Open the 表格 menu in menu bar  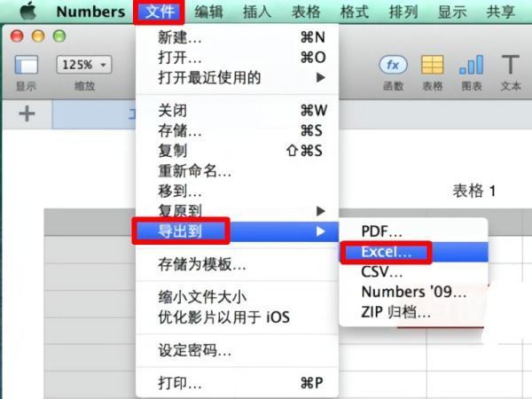coord(306,12)
